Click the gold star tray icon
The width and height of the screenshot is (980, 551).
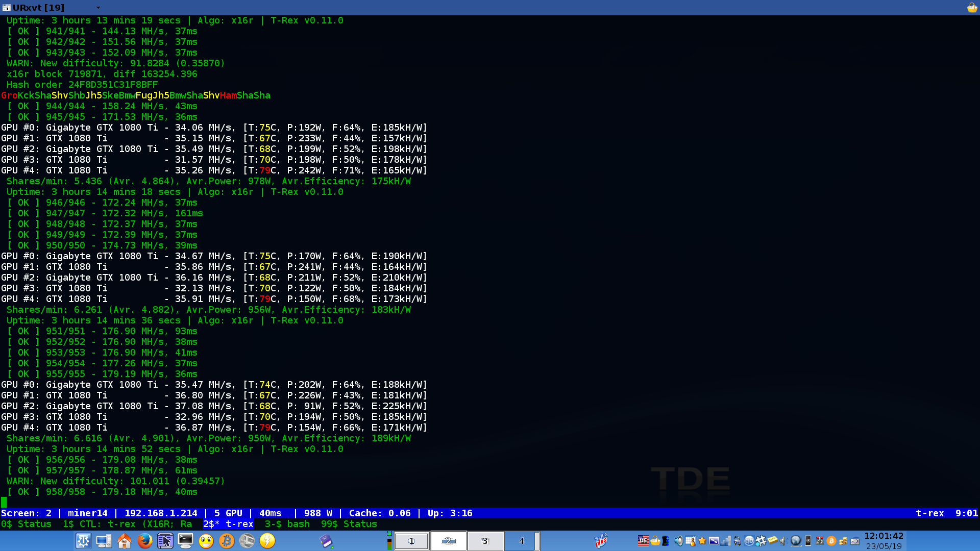[702, 541]
